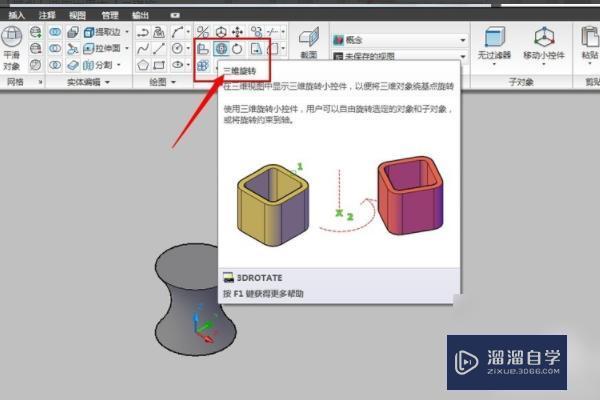Select the 3D Array cubes icon

point(202,65)
